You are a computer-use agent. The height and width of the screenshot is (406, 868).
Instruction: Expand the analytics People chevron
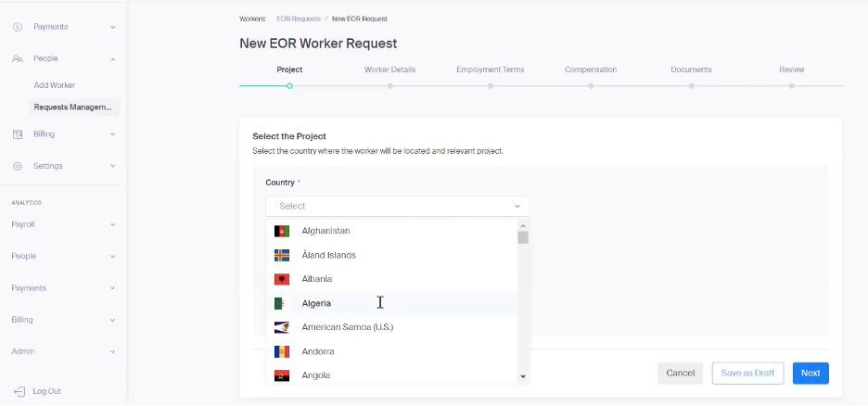pos(112,256)
